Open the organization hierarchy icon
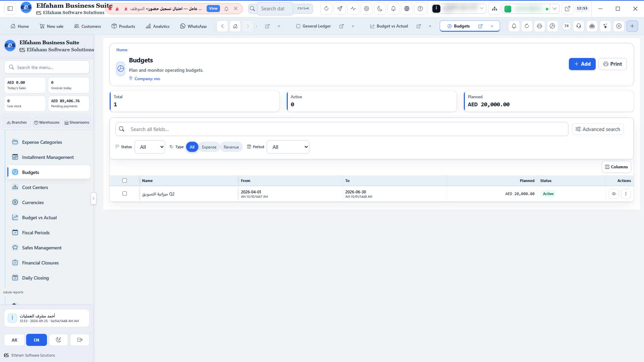Viewport: 644px width, 362px height. click(494, 9)
